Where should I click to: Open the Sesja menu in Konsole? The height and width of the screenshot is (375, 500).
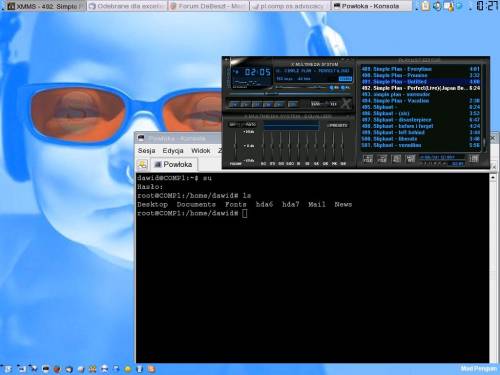[147, 151]
